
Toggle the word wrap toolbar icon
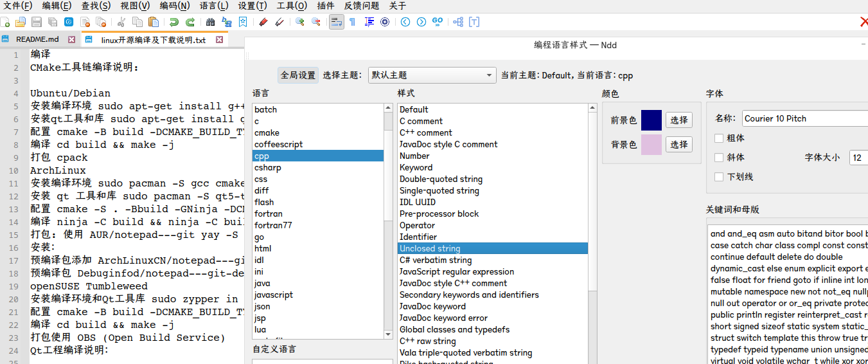click(336, 22)
